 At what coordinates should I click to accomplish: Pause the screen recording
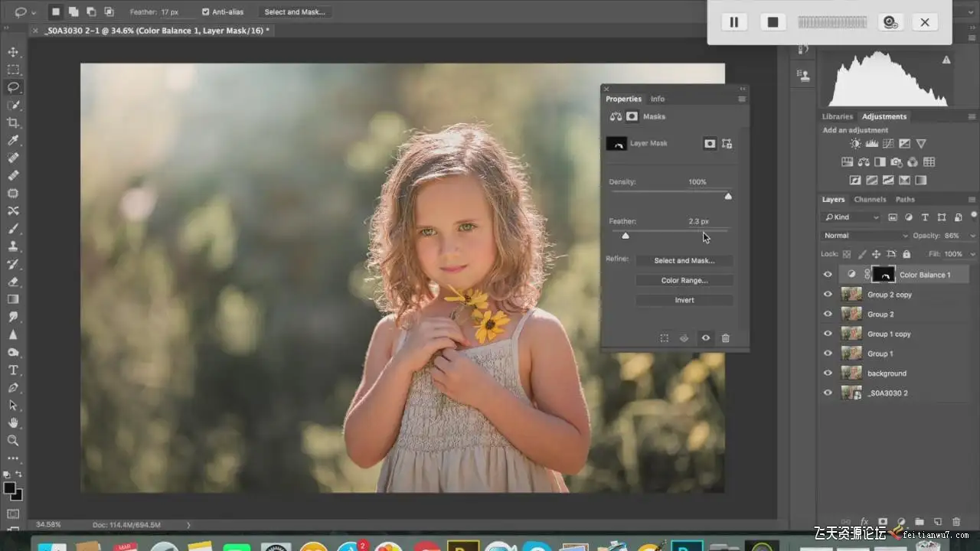(733, 22)
